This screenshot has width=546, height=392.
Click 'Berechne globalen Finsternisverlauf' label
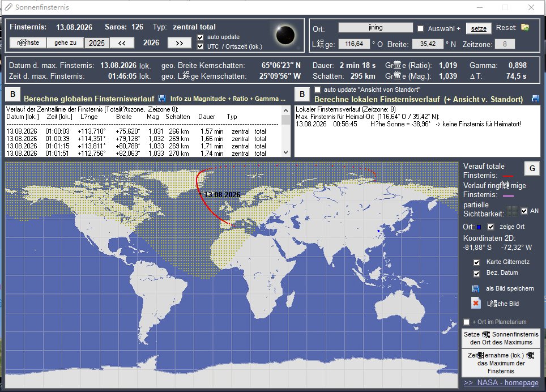tap(89, 99)
